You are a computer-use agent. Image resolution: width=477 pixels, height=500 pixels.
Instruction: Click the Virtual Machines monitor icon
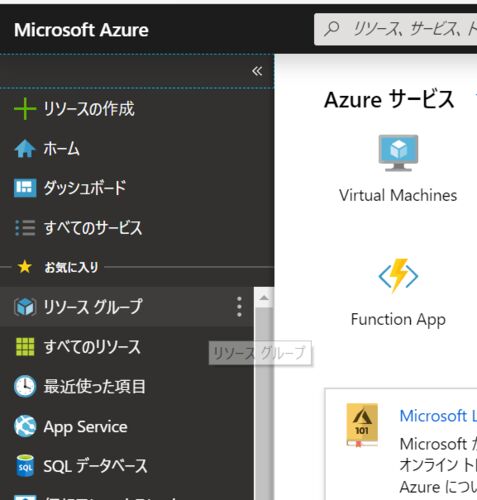click(x=398, y=153)
